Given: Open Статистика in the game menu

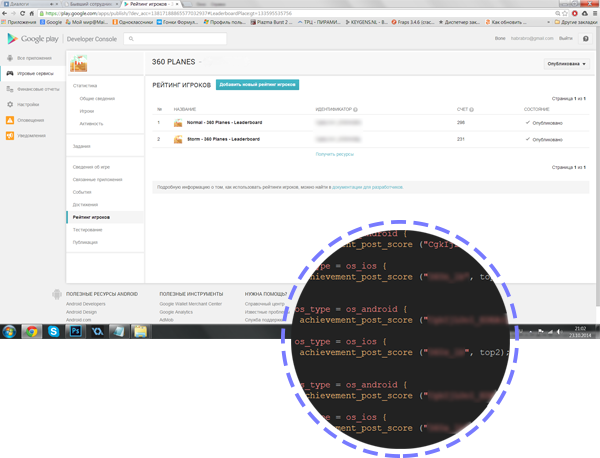Looking at the screenshot, I should (x=85, y=86).
